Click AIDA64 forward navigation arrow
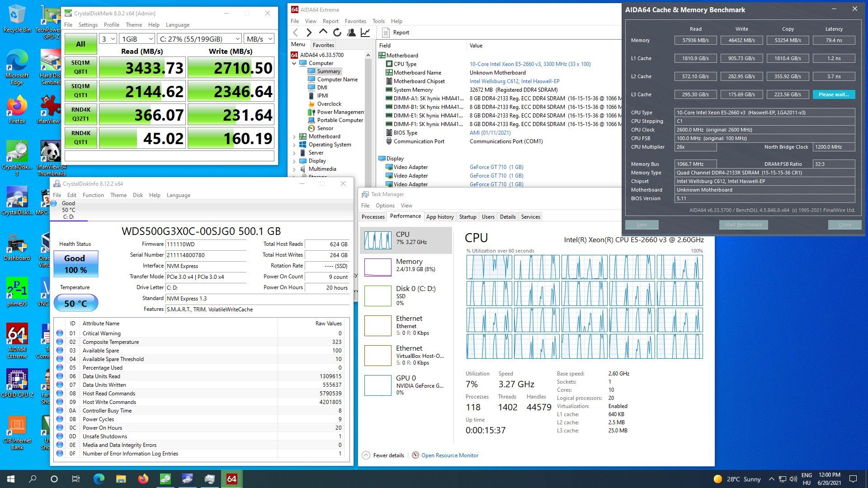The height and width of the screenshot is (488, 868). click(x=309, y=33)
